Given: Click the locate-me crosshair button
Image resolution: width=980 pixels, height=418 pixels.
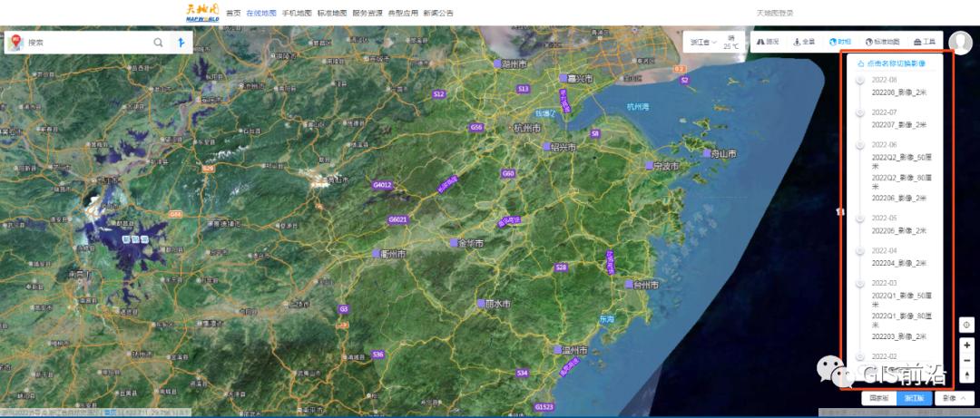Looking at the screenshot, I should pyautogui.click(x=967, y=325).
